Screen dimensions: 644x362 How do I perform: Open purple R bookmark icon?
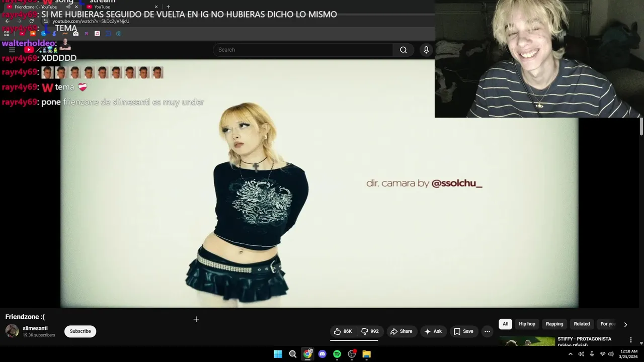pos(87,34)
